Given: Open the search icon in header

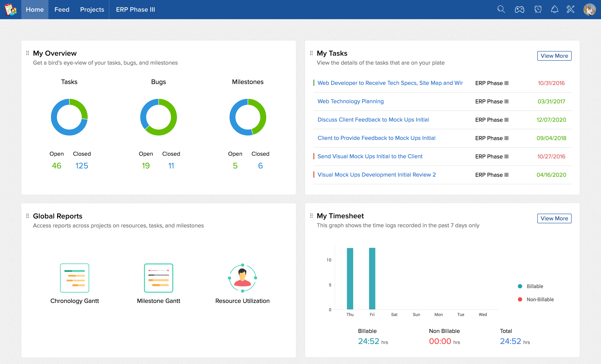Looking at the screenshot, I should pos(501,10).
